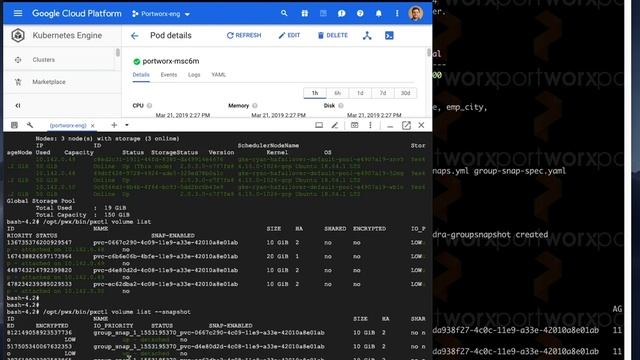The height and width of the screenshot is (360, 640).
Task: Switch to the Logs tab
Action: pos(194,75)
